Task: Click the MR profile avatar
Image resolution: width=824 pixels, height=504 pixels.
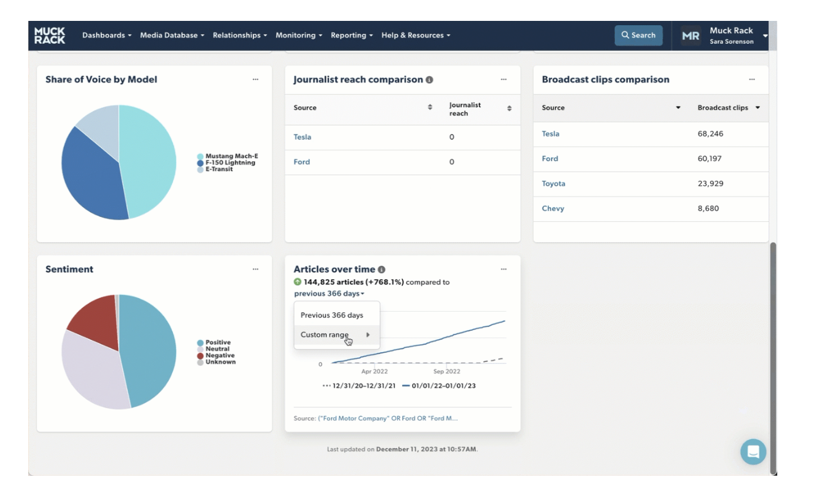Action: (x=691, y=36)
